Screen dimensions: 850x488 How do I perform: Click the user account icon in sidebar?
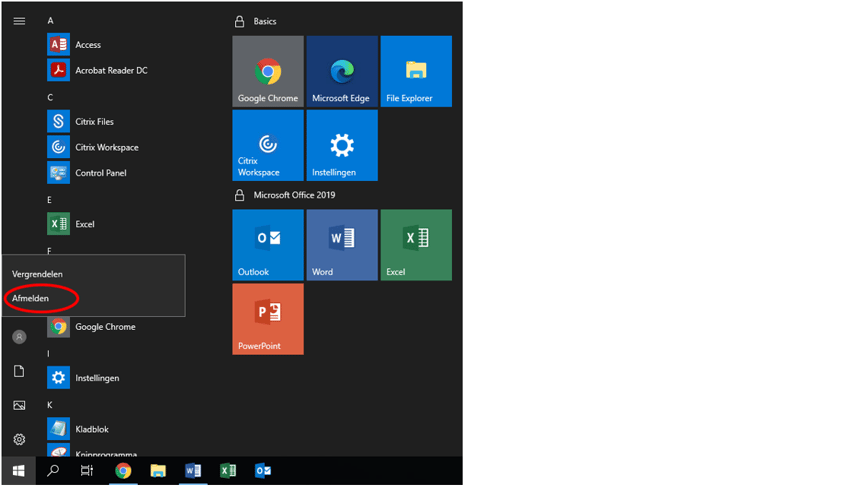[19, 337]
